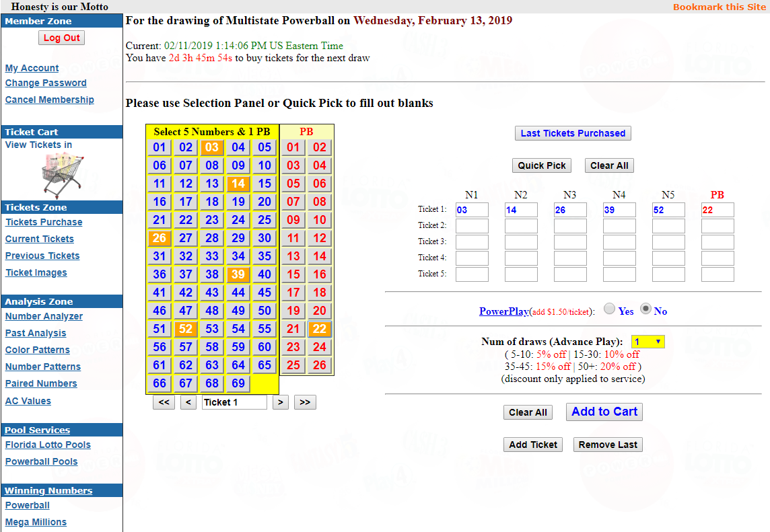Click lower Clear All button near Add to Cart

[528, 412]
